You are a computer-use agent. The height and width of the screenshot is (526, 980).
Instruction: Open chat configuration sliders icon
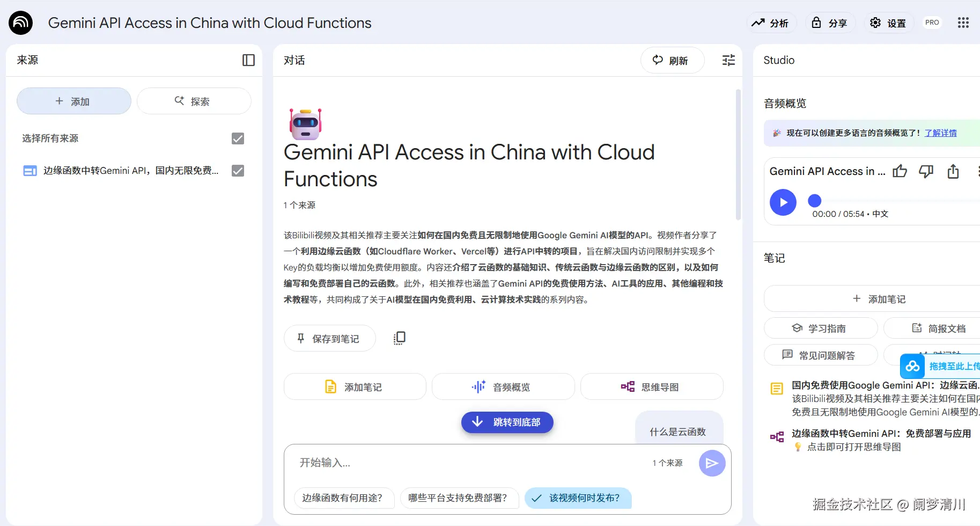click(728, 60)
